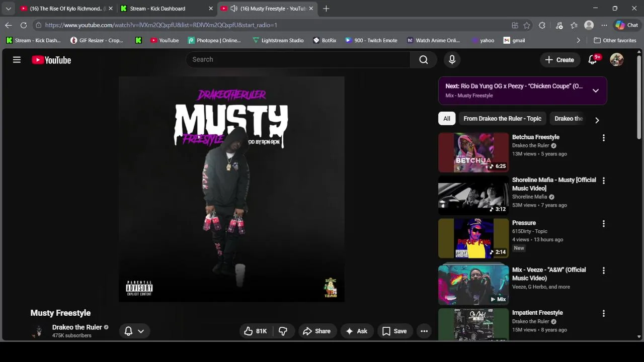Close the Musty Freestyle browser tab
The image size is (644, 362).
click(x=311, y=9)
